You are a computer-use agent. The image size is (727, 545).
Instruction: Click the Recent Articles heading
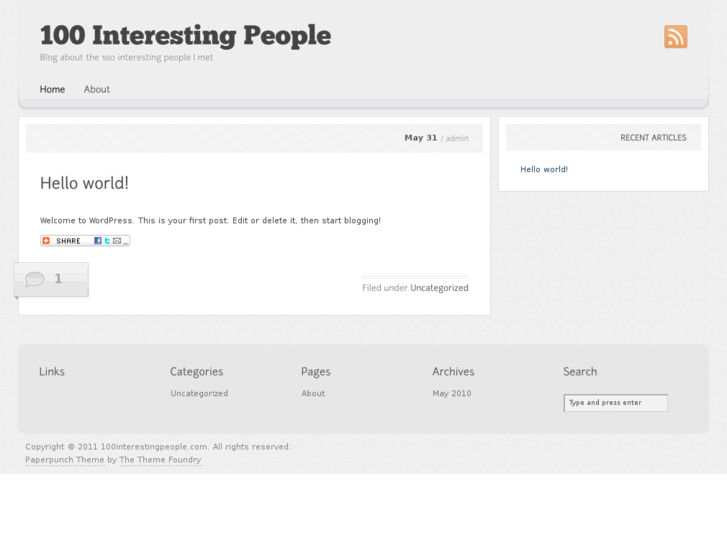click(653, 138)
